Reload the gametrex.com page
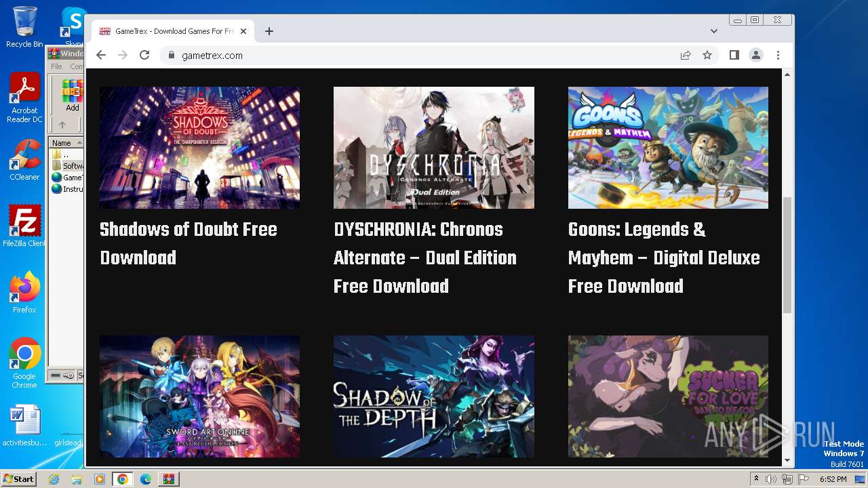Image resolution: width=868 pixels, height=488 pixels. coord(144,55)
